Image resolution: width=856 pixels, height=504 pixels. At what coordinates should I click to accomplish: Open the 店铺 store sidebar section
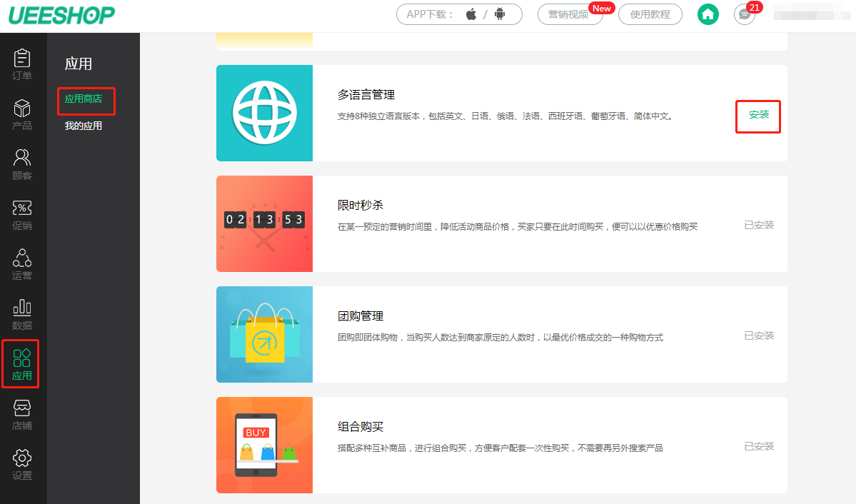click(x=22, y=415)
